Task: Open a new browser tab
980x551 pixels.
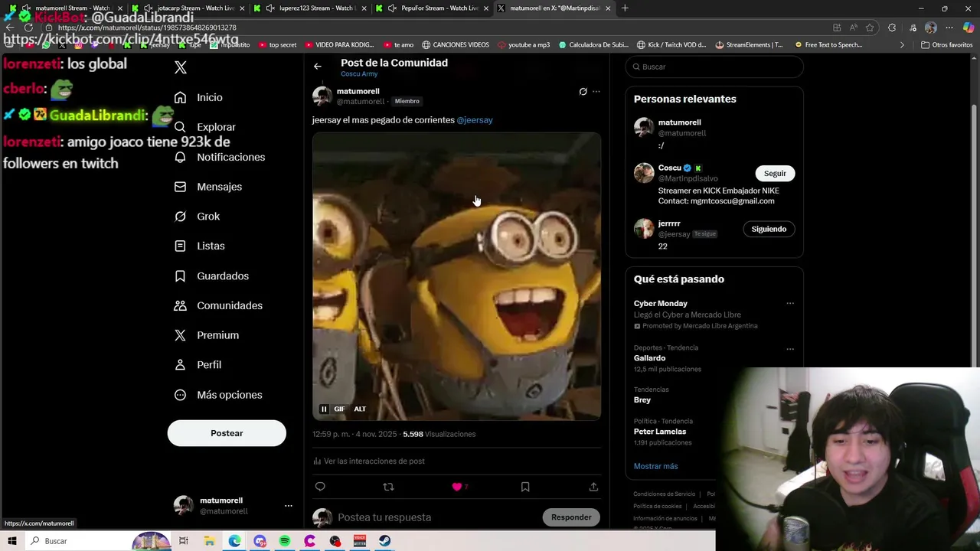Action: (x=625, y=8)
